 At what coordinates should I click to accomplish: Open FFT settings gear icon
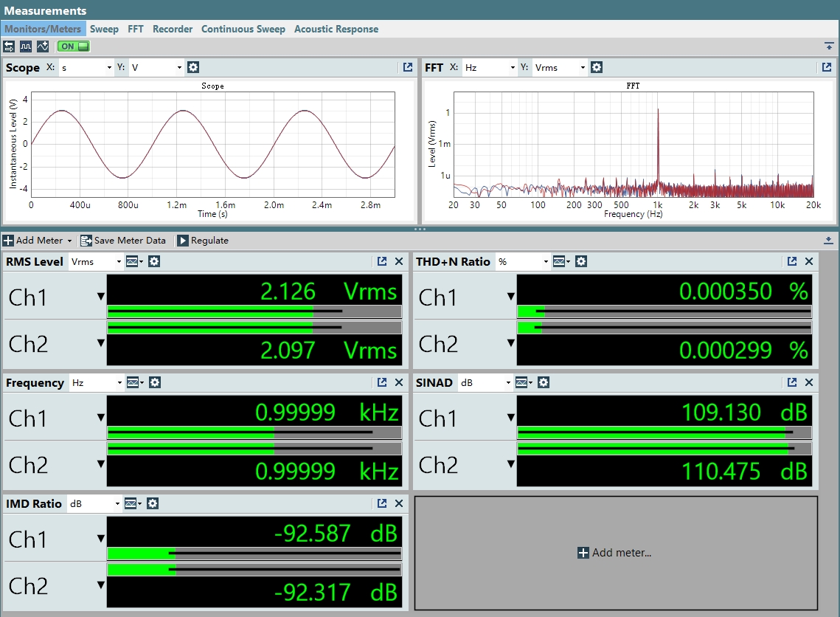tap(596, 67)
